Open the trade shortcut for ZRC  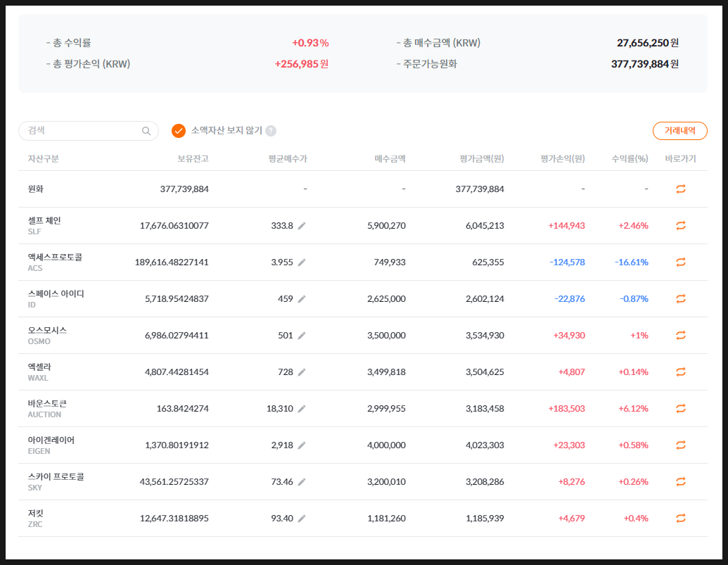tap(681, 518)
